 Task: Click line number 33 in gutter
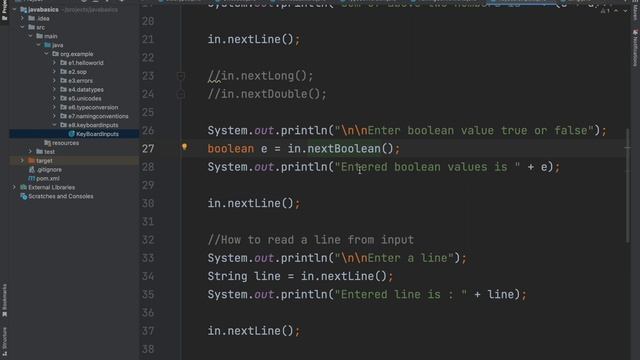pyautogui.click(x=148, y=258)
